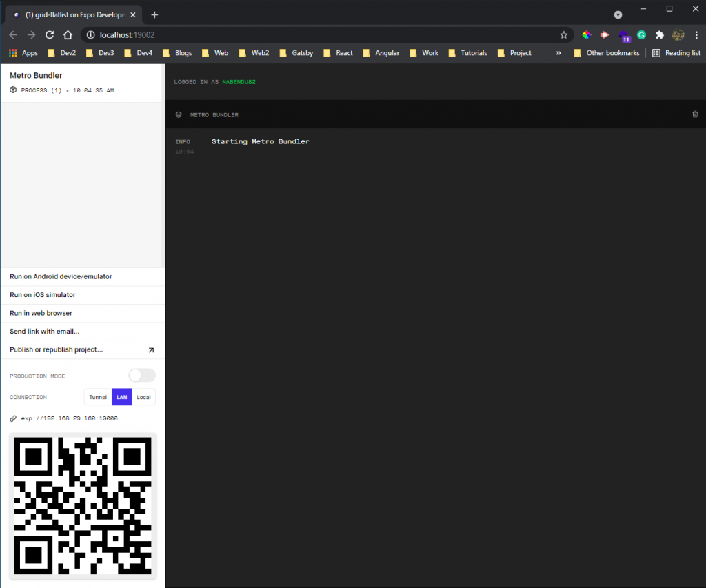Image resolution: width=706 pixels, height=588 pixels.
Task: Click the link icon beside exp URL
Action: (13, 418)
